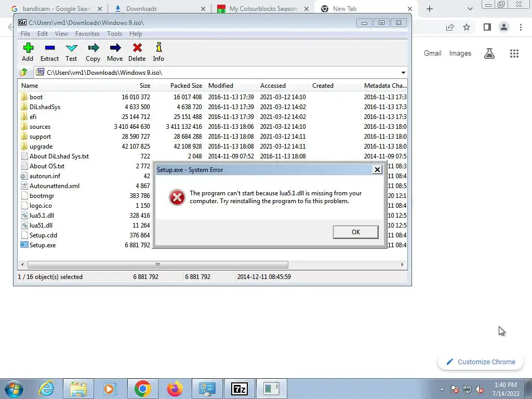Switch to bandicam Google Search tab
Screen dimensions: 532x399
(56, 9)
